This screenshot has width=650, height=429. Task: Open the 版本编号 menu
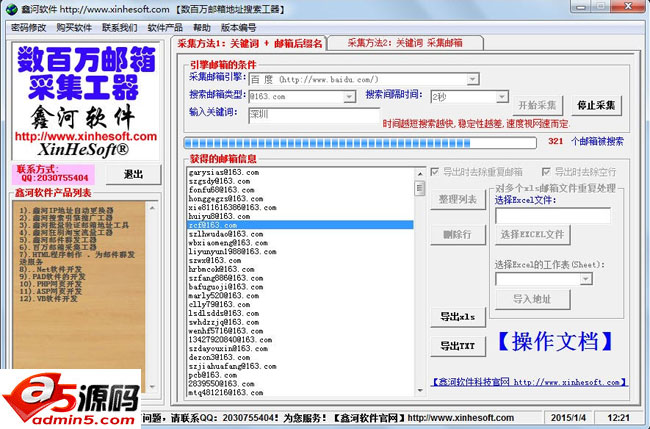238,28
